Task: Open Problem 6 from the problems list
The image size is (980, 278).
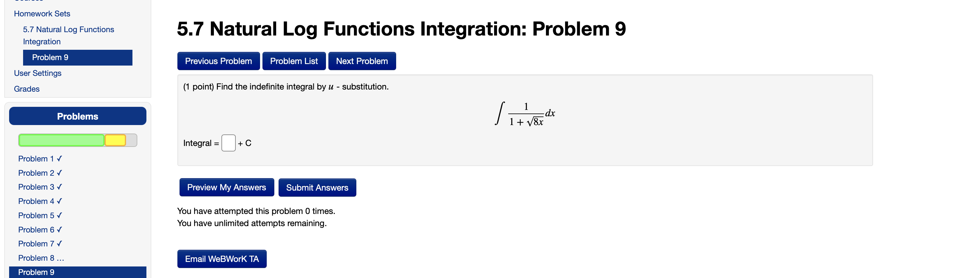Action: pos(36,229)
